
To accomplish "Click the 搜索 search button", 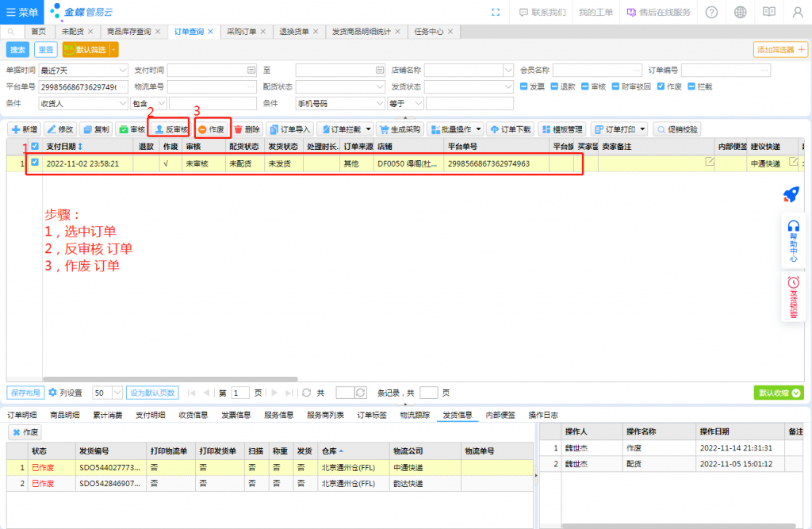I will pyautogui.click(x=17, y=49).
